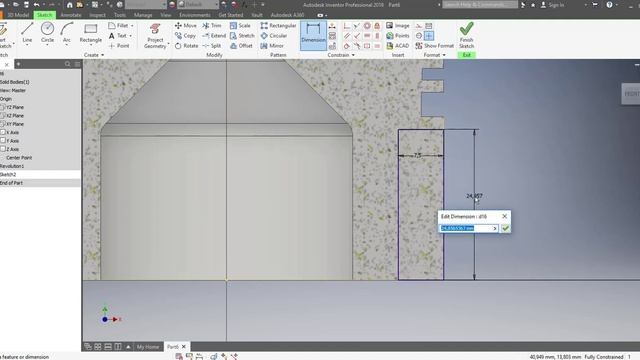Select the Line tool

[x=27, y=33]
